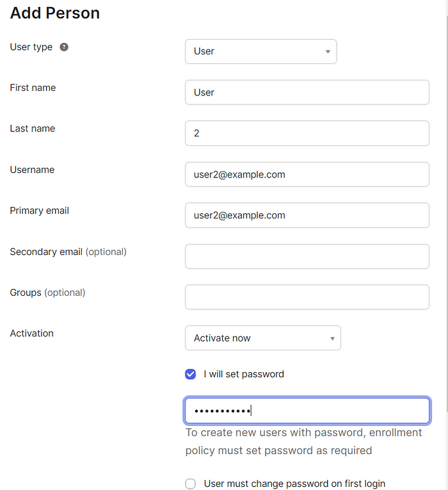Click the password input field
This screenshot has height=490, width=448.
click(x=307, y=411)
